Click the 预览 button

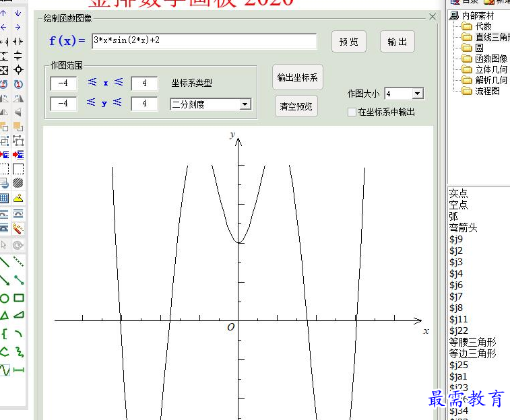349,42
